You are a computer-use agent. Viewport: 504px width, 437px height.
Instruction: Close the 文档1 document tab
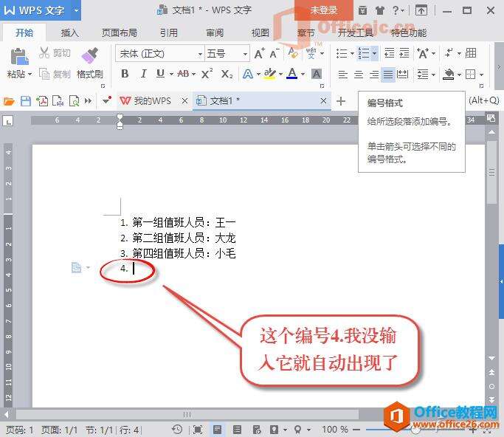tap(323, 101)
